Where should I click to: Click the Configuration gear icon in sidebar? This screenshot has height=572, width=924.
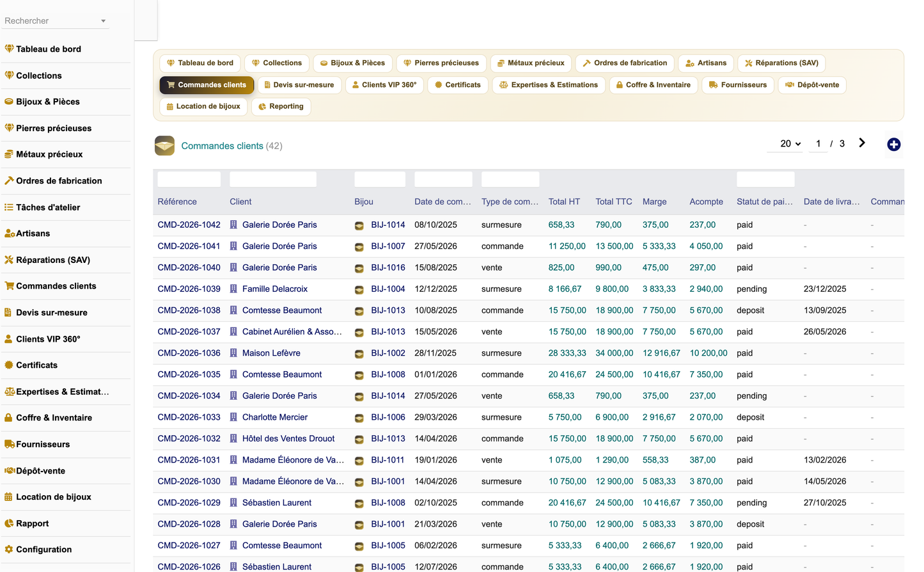pos(9,549)
